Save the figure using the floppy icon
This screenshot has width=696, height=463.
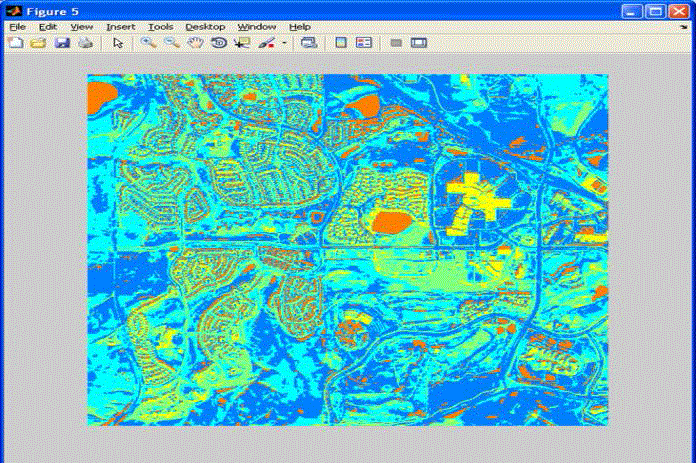click(62, 43)
